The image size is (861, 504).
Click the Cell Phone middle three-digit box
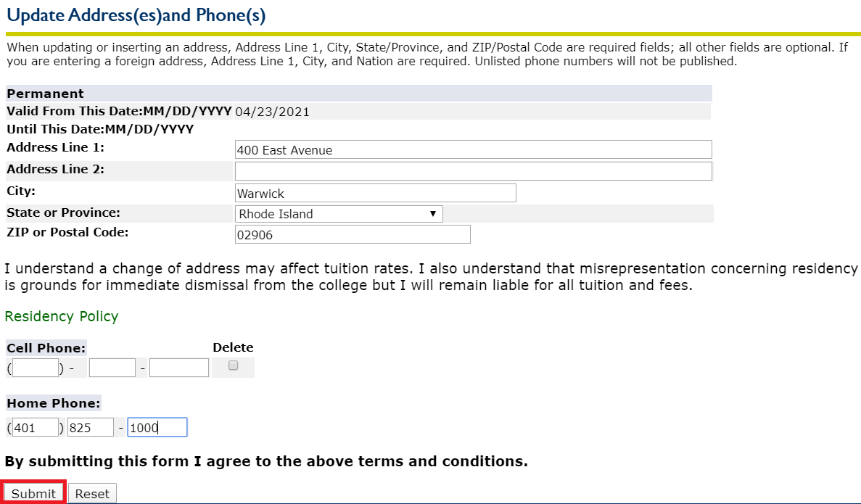(x=112, y=368)
